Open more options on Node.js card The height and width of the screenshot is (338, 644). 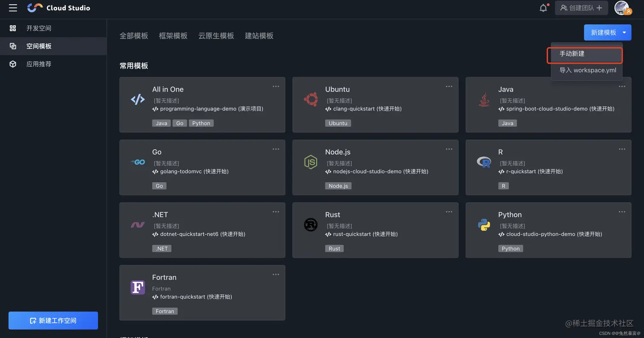[449, 149]
